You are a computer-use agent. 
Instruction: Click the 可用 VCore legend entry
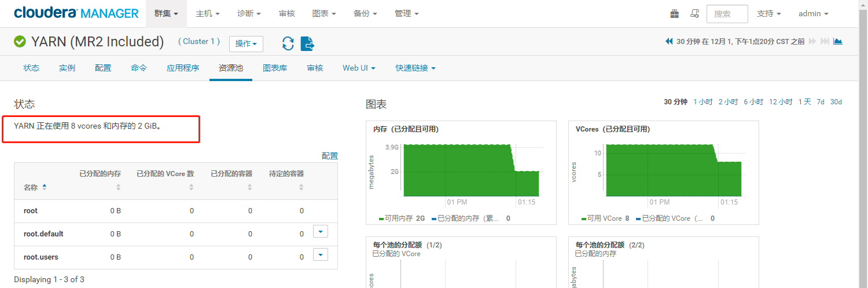coord(606,218)
